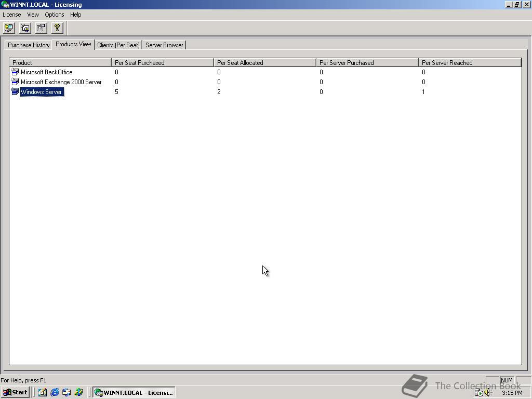Click the 'For Help, press F1' status text
Screen dimensions: 532x399
23,380
